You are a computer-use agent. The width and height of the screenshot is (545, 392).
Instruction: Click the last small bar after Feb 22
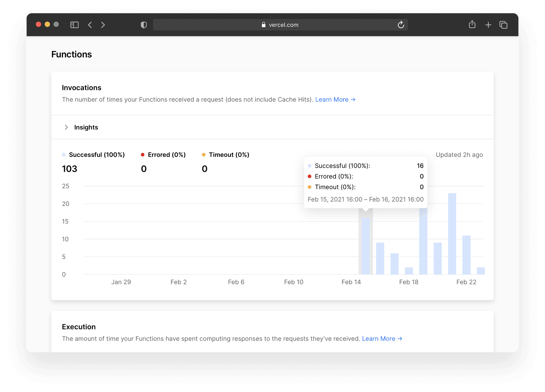[x=481, y=271]
